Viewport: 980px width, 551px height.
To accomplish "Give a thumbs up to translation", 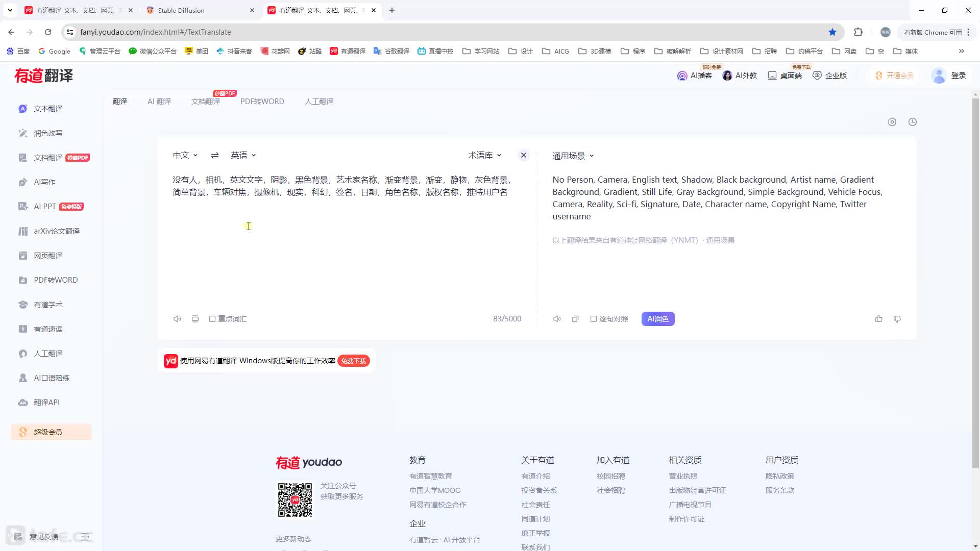I will pyautogui.click(x=878, y=319).
